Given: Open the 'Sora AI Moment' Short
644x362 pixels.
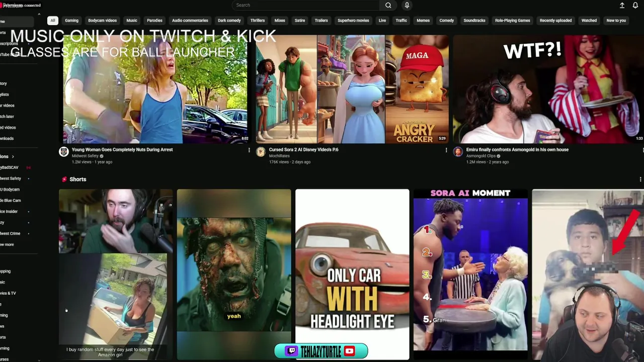Looking at the screenshot, I should click(470, 274).
